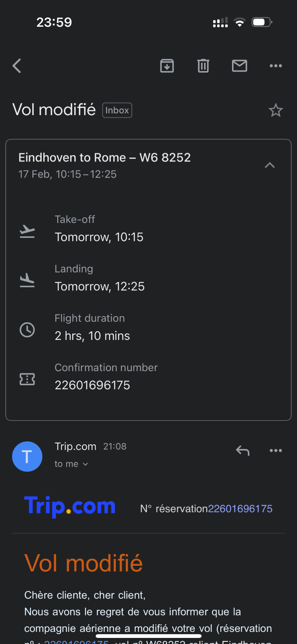
Task: Collapse the Eindhoven to Rome flight card
Action: click(x=270, y=165)
